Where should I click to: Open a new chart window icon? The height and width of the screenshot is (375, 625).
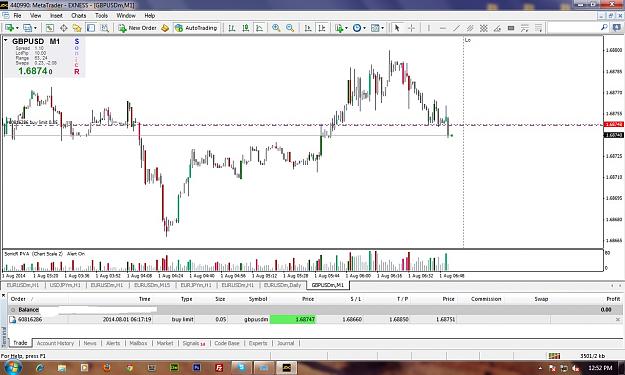click(9, 28)
